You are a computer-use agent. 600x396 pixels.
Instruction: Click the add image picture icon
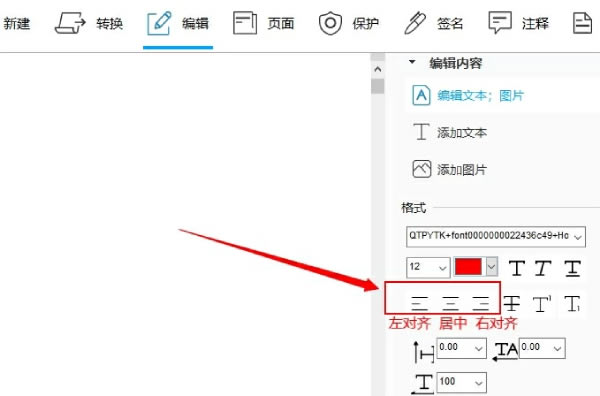coord(421,169)
